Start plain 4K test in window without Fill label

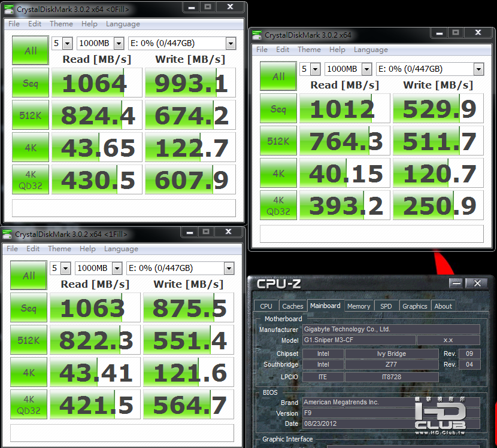point(278,173)
